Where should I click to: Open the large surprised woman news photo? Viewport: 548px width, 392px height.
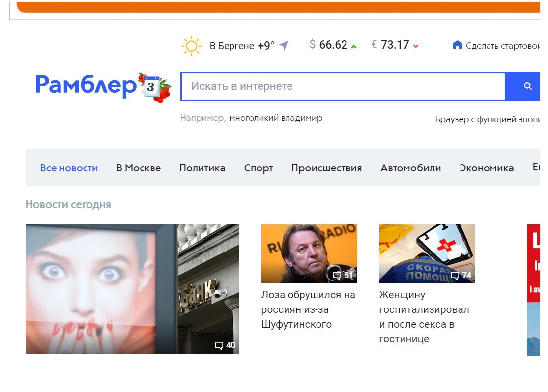tap(133, 289)
